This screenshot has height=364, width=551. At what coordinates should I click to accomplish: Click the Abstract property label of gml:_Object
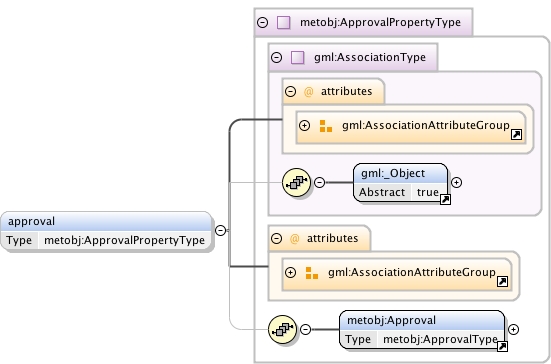click(382, 192)
